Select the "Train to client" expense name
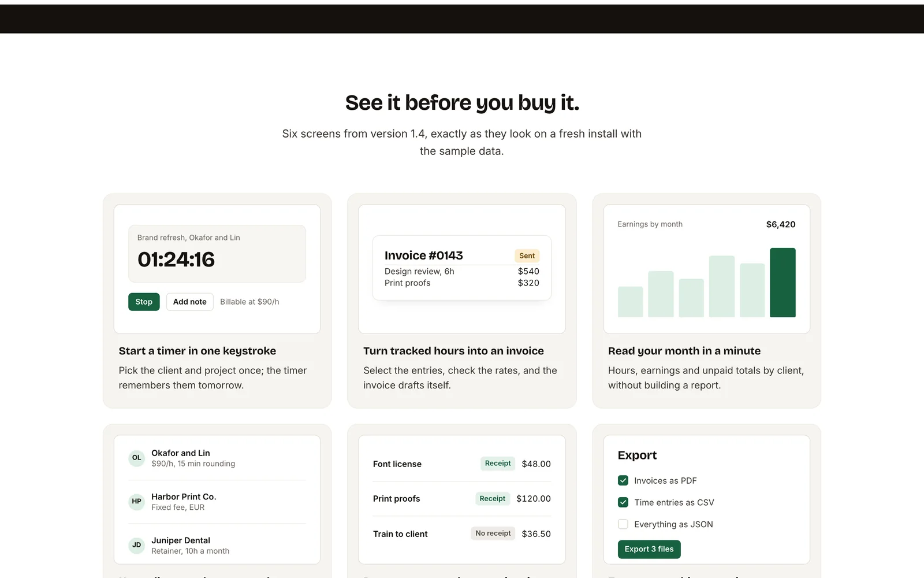Screen dimensions: 924x578 coord(400,534)
